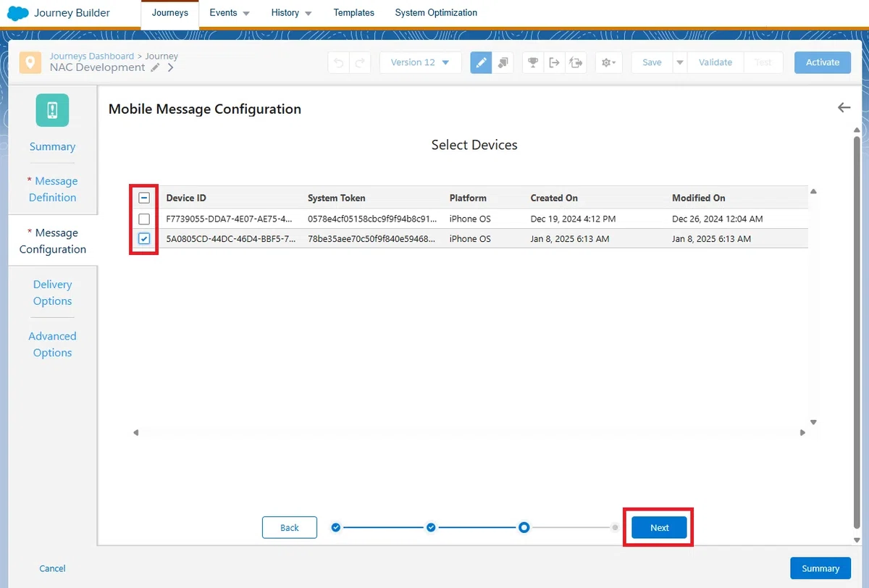Click the table scroll right arrow
The image size is (869, 588).
802,432
